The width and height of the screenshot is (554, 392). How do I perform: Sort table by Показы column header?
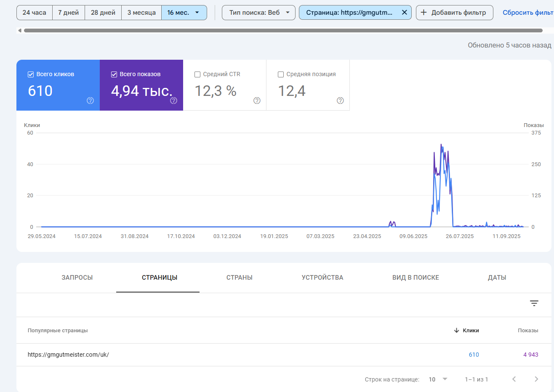pyautogui.click(x=528, y=331)
